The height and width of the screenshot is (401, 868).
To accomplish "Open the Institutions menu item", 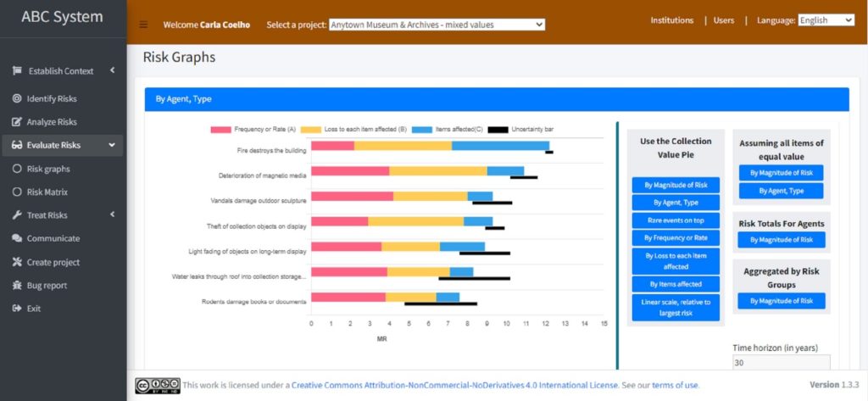I will [x=671, y=20].
